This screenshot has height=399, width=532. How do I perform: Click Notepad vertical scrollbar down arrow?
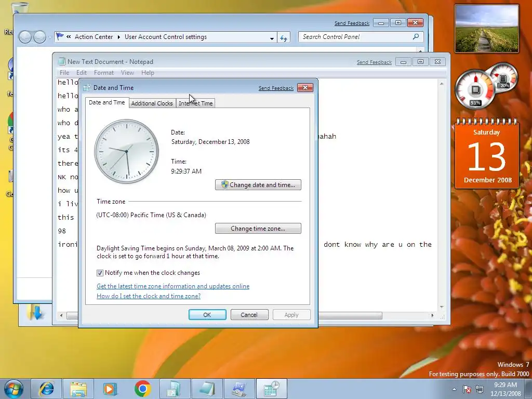[x=442, y=307]
